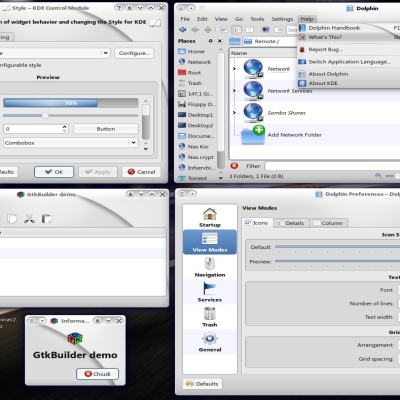This screenshot has width=400, height=400.
Task: Expand the Network tree row
Action: pos(234,69)
